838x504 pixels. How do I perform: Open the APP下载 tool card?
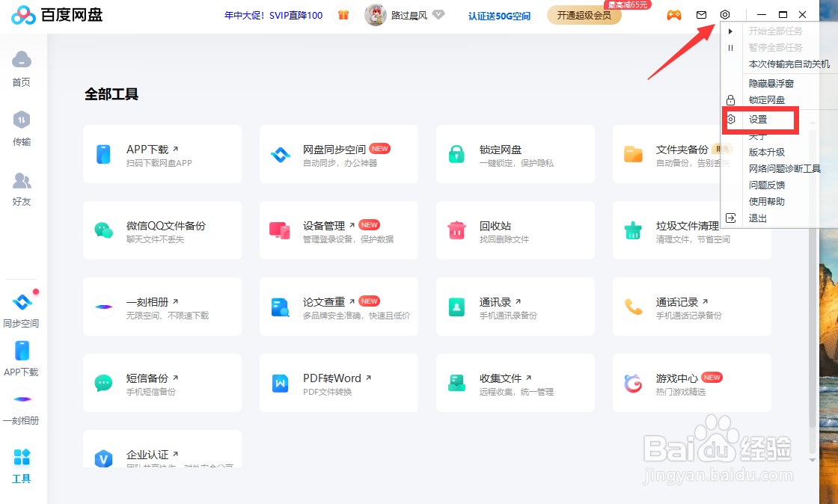click(162, 154)
